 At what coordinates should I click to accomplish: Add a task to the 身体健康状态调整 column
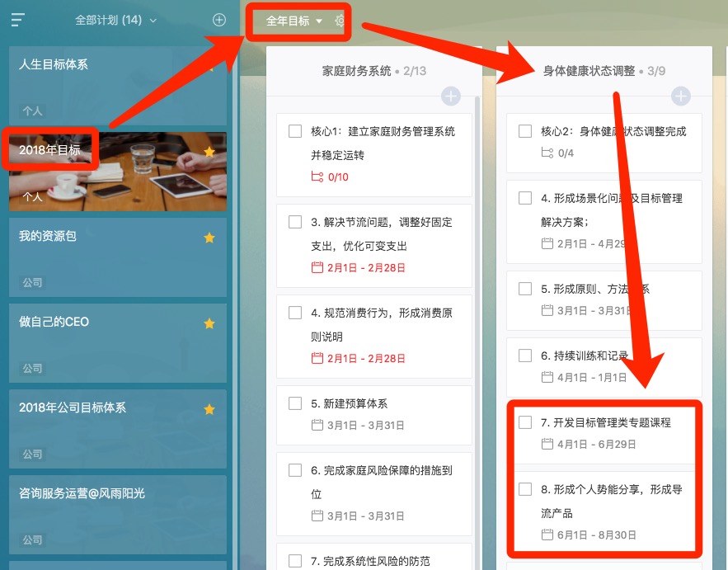[681, 97]
